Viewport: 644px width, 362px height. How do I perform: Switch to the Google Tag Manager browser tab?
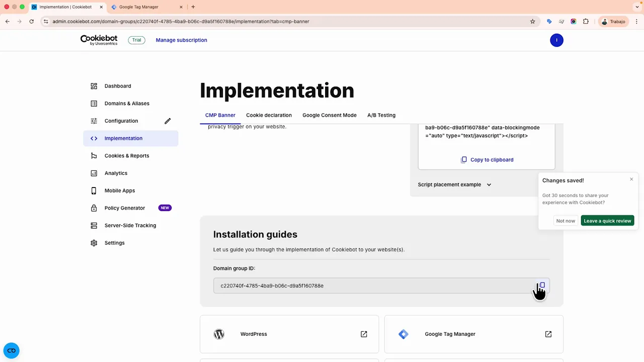[146, 7]
